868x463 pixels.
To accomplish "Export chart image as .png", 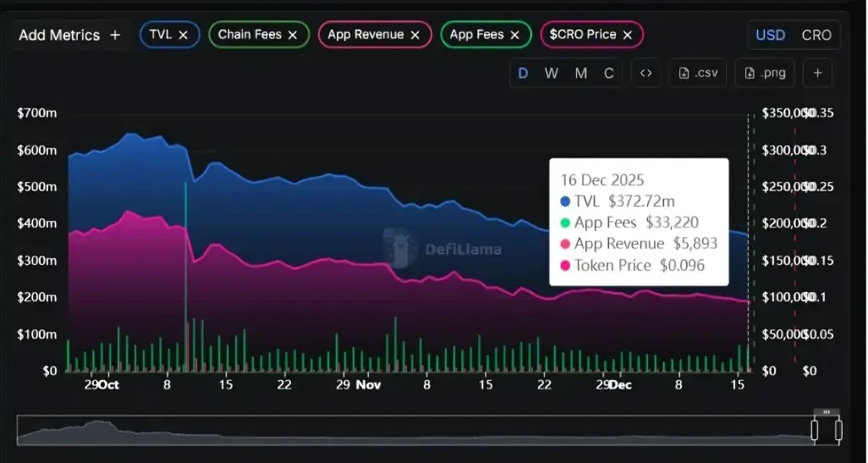I will 765,73.
